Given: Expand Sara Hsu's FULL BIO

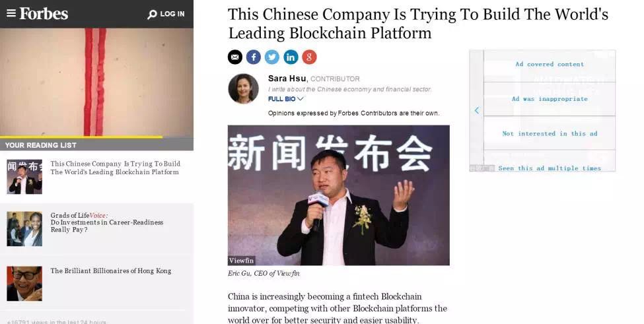Looking at the screenshot, I should point(285,99).
